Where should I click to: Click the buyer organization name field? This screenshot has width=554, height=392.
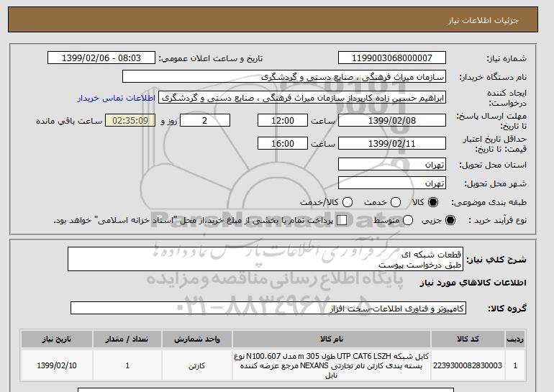coord(284,77)
